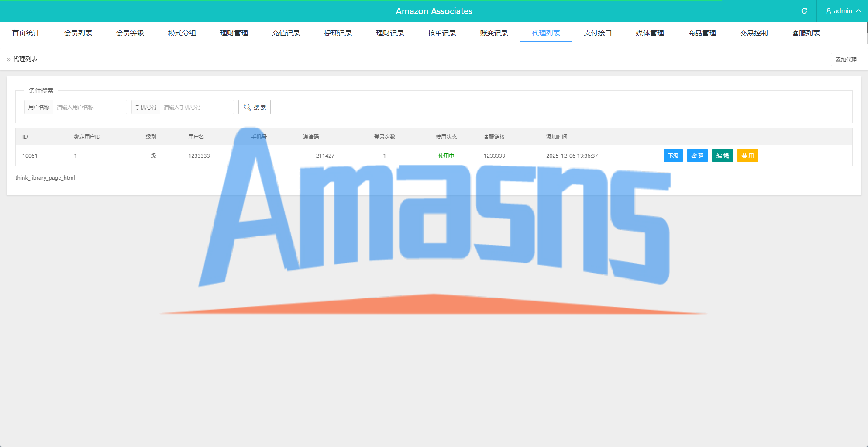Click invitation code 211427
The width and height of the screenshot is (868, 447).
(x=325, y=156)
